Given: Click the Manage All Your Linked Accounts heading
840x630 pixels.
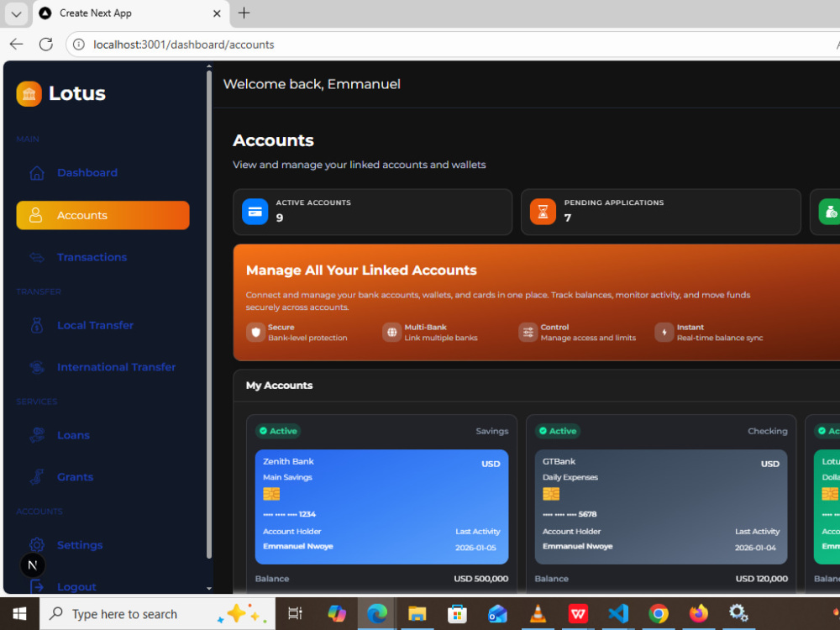Looking at the screenshot, I should pyautogui.click(x=361, y=270).
